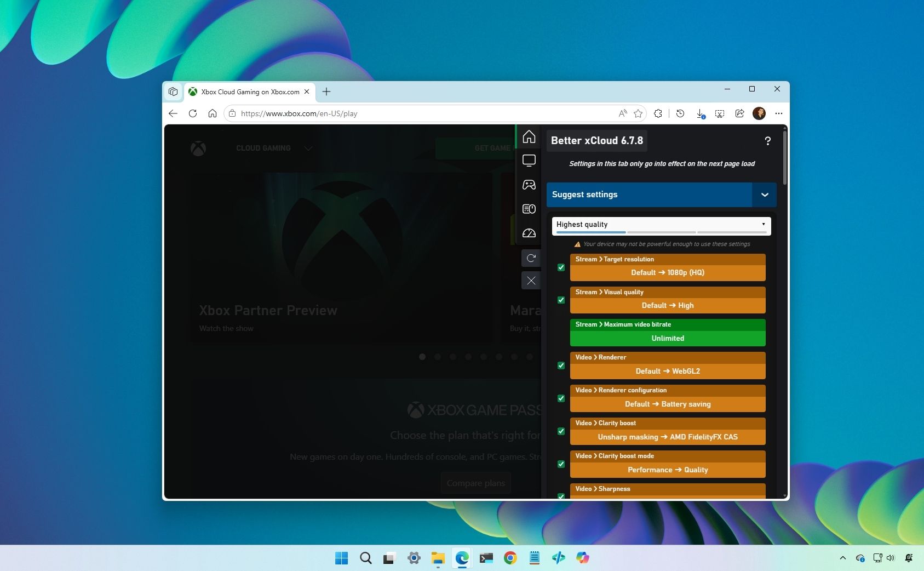
Task: Collapse the Suggest settings chevron
Action: tap(765, 195)
